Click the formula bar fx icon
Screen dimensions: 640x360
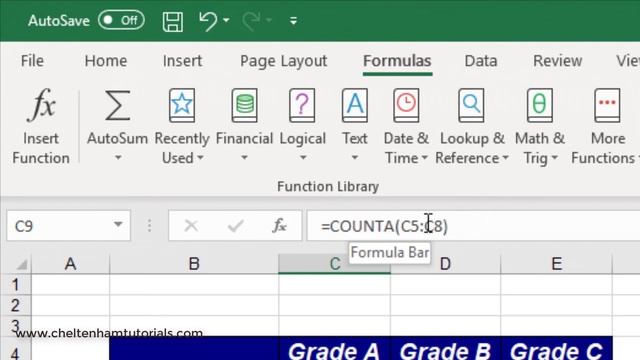[280, 226]
